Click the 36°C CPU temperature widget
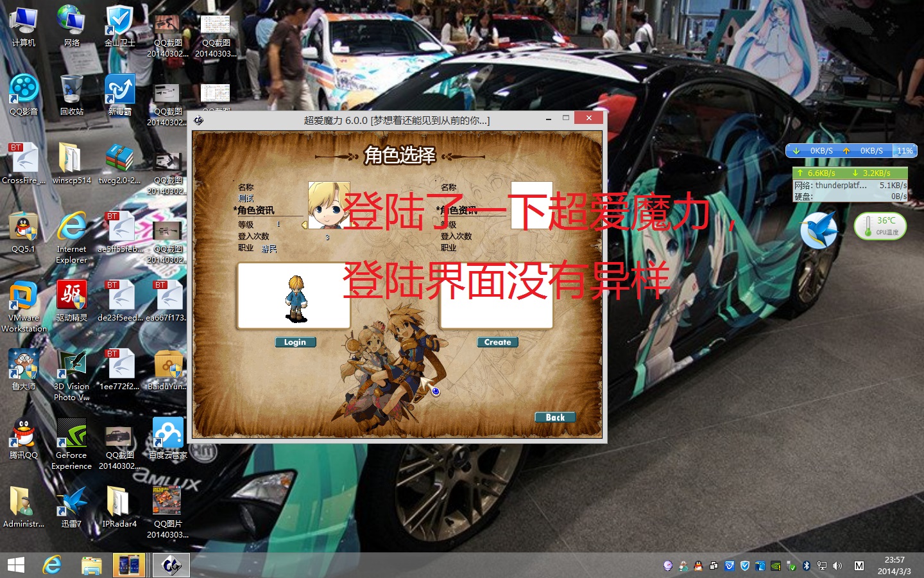 pyautogui.click(x=880, y=226)
